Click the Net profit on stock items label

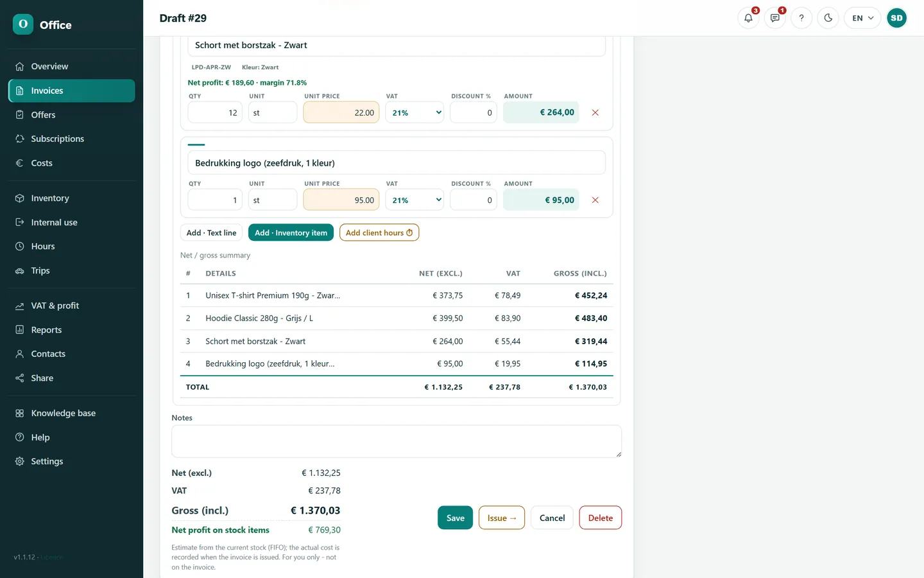(220, 530)
